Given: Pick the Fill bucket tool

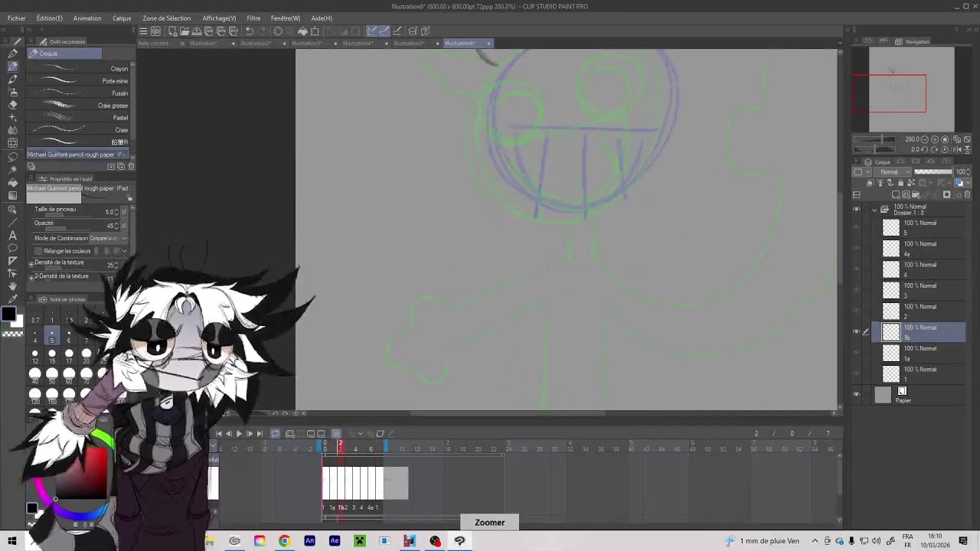Looking at the screenshot, I should pos(12,183).
